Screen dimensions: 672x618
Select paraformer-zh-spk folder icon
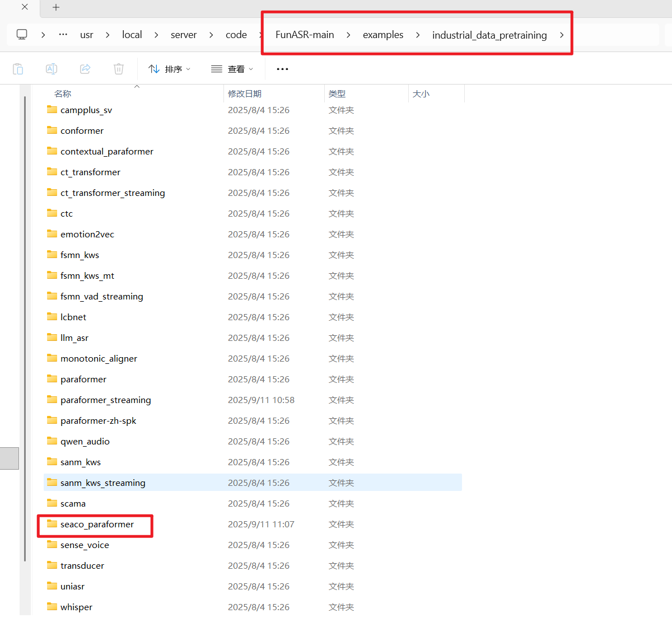pos(52,420)
